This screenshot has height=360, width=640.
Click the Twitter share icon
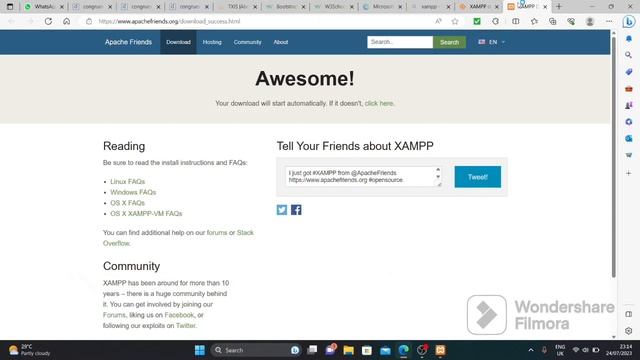(282, 210)
